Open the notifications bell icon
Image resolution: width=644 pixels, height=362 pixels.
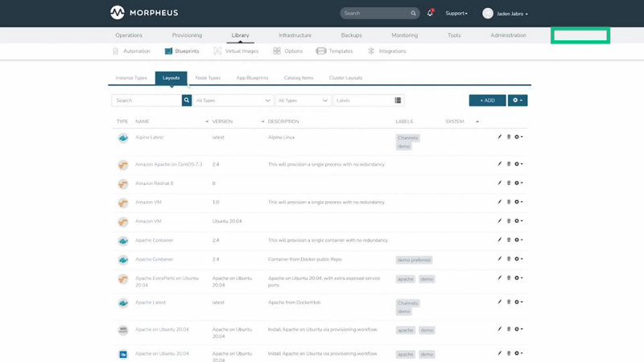click(430, 13)
